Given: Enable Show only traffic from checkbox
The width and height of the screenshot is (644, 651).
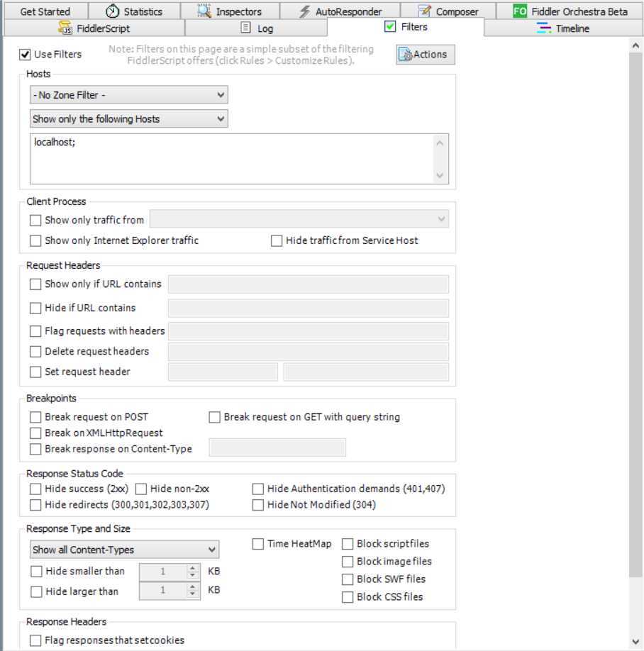Looking at the screenshot, I should pos(35,220).
